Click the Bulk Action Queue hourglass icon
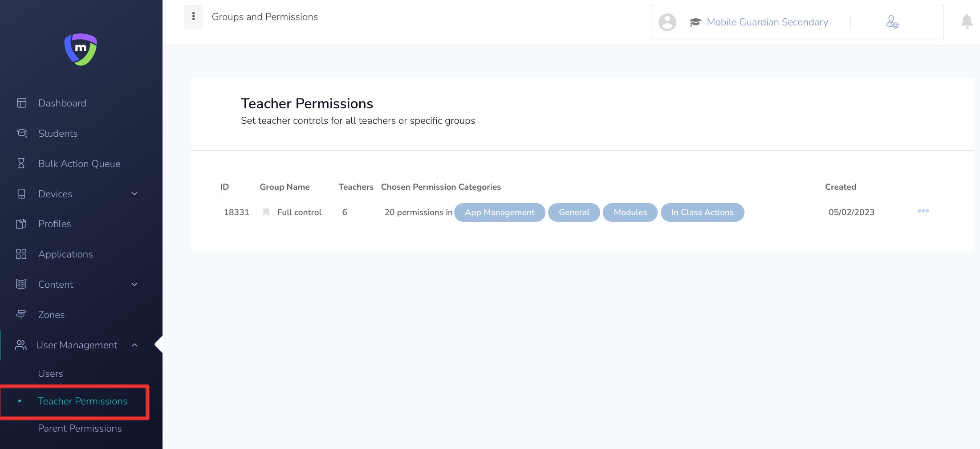 21,163
